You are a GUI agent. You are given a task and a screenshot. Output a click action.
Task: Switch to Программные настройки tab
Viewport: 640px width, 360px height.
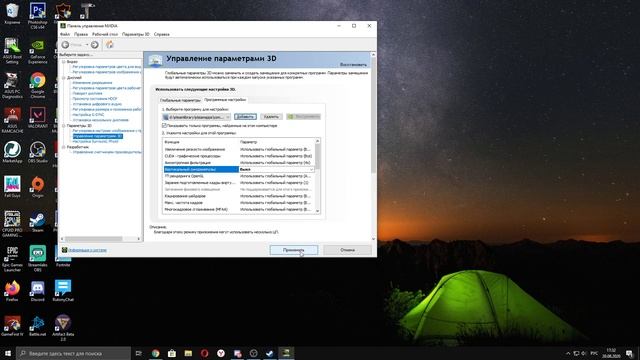point(225,100)
